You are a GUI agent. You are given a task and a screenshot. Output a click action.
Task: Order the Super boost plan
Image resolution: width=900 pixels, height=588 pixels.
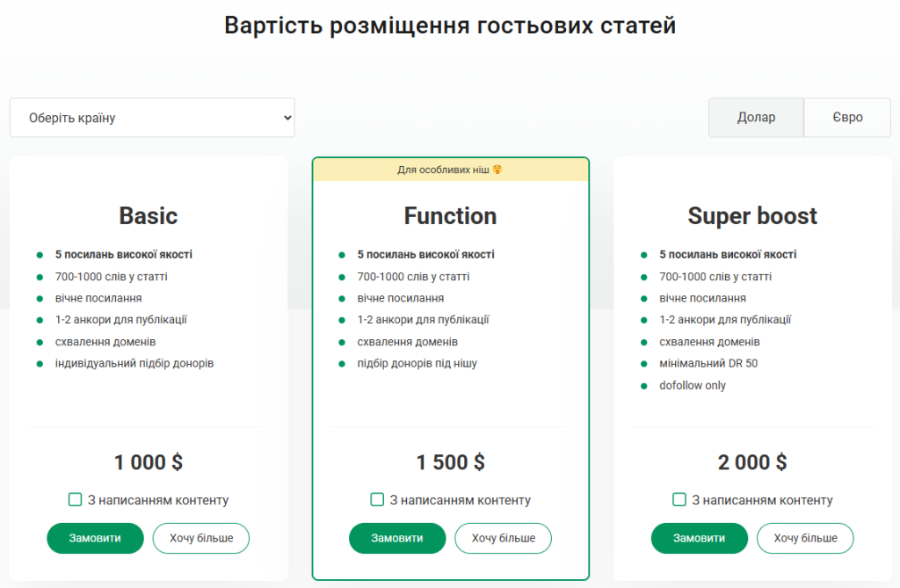tap(699, 538)
